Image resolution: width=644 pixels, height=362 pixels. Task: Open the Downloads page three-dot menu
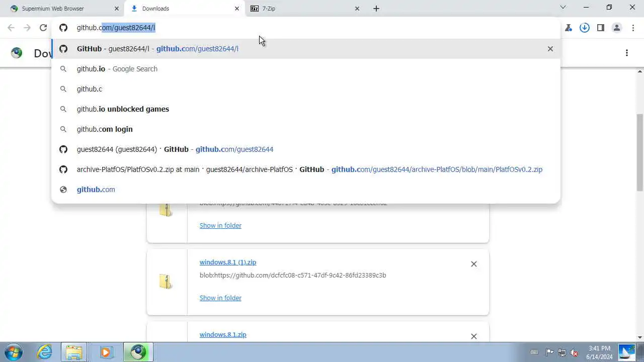tap(627, 53)
